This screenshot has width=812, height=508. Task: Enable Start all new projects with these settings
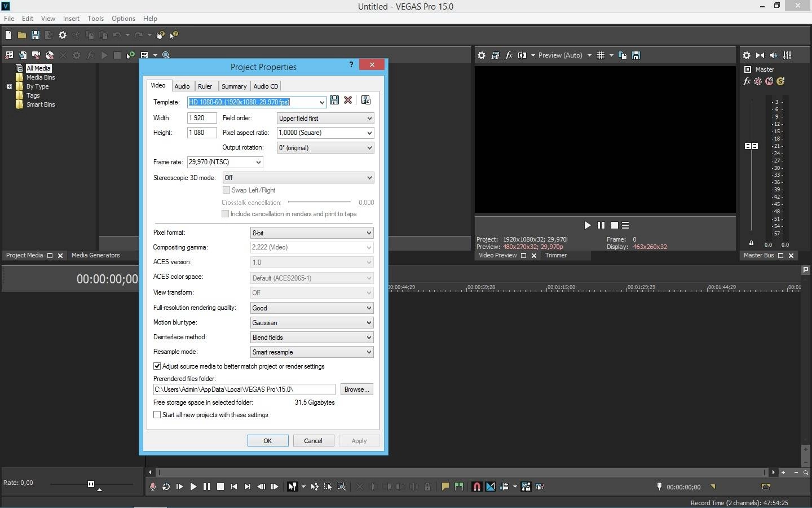pos(157,415)
